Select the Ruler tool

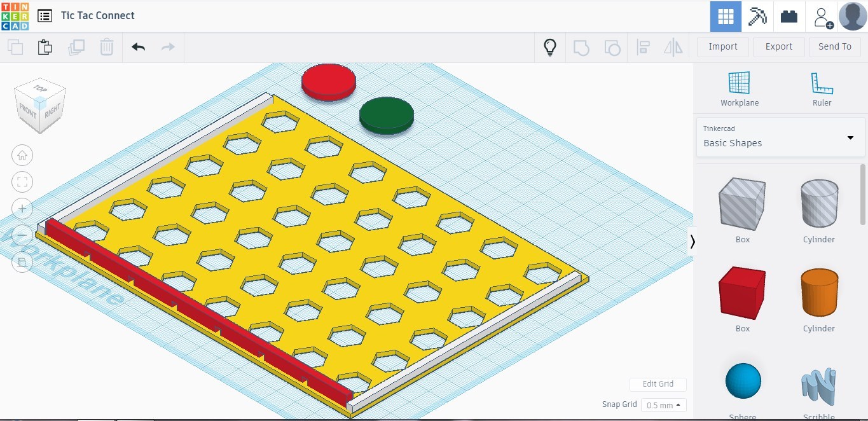click(822, 88)
